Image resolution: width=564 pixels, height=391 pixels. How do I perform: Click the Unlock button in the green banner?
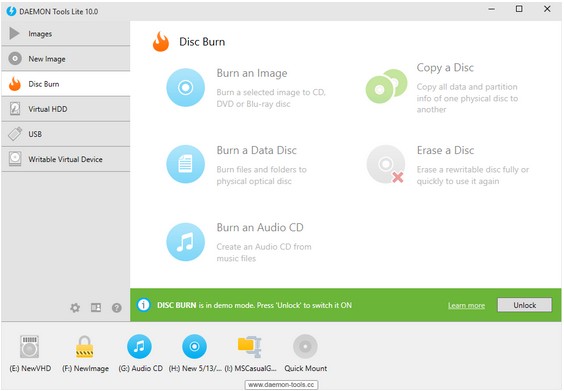(x=524, y=305)
